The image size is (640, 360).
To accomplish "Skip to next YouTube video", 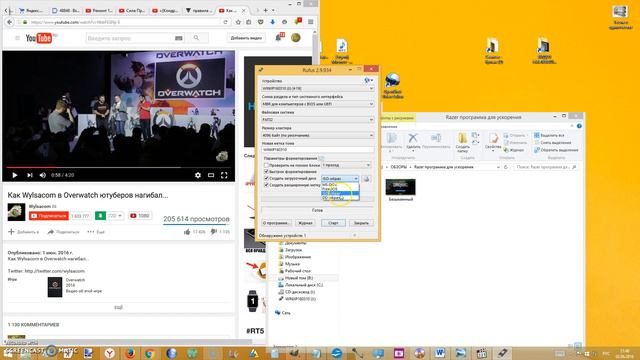I will [29, 175].
